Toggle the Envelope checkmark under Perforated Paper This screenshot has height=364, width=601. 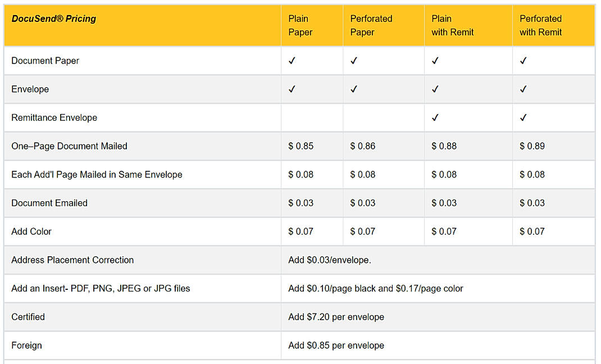coord(354,89)
